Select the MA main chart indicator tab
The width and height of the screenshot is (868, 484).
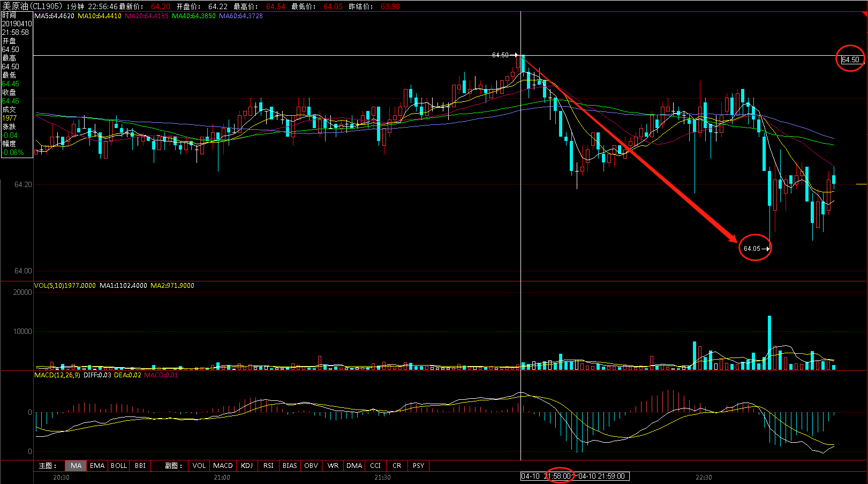76,466
